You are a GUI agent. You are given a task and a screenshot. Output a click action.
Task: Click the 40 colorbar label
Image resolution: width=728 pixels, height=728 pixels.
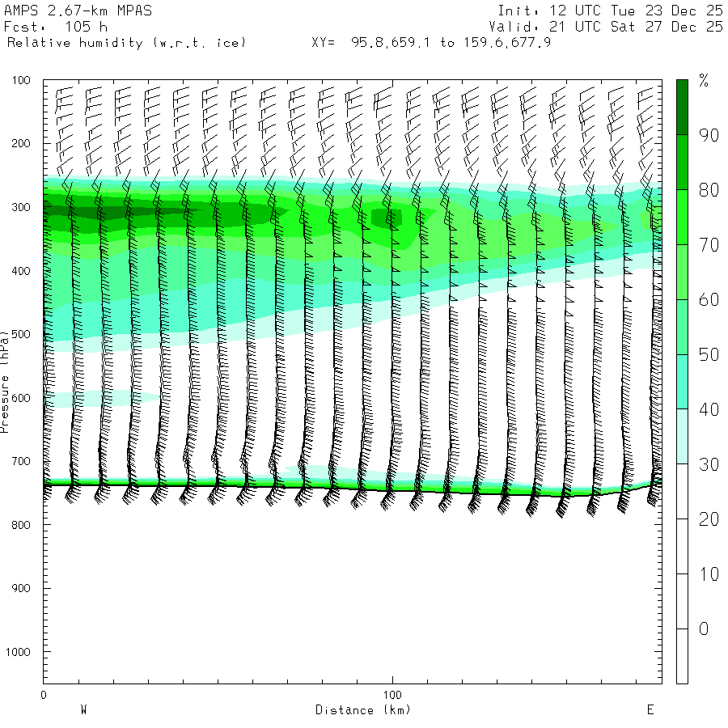pyautogui.click(x=709, y=409)
